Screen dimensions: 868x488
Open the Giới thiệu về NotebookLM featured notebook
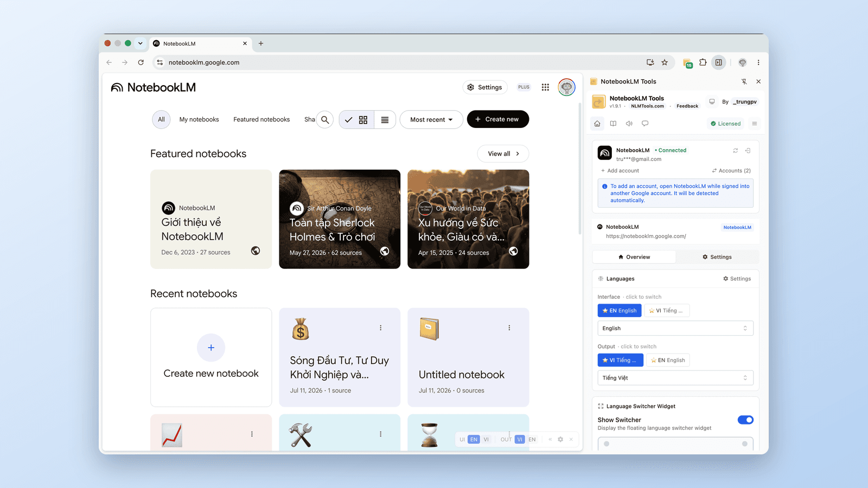(211, 219)
